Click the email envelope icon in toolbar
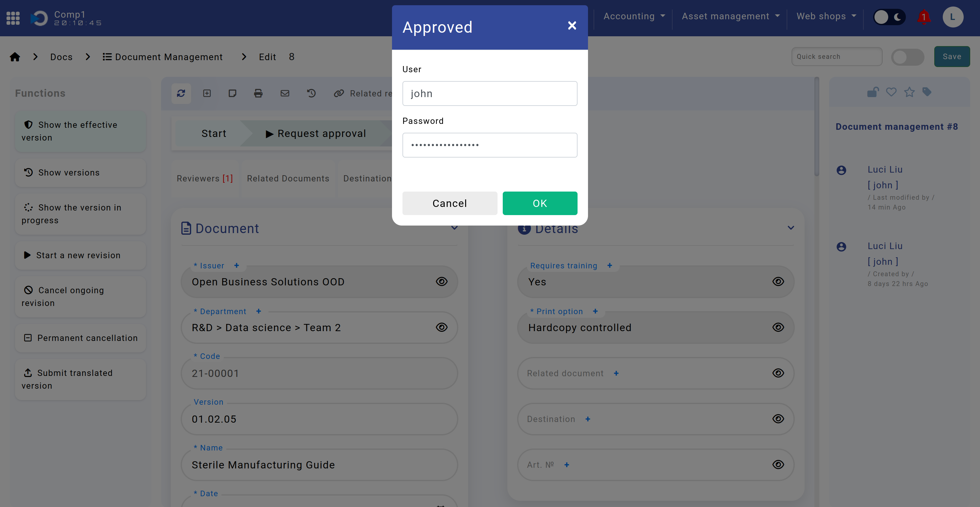The image size is (980, 507). (285, 93)
